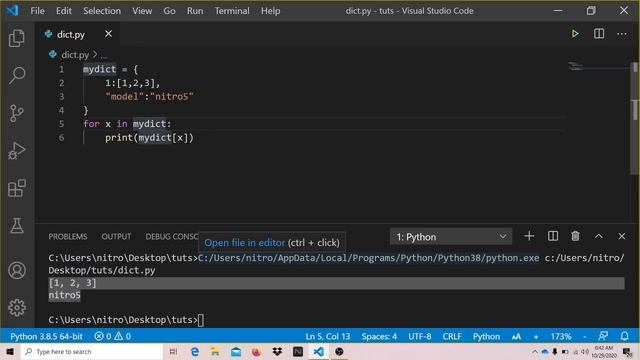
Task: Click Ln 5, Col 13 in status bar
Action: [x=328, y=336]
